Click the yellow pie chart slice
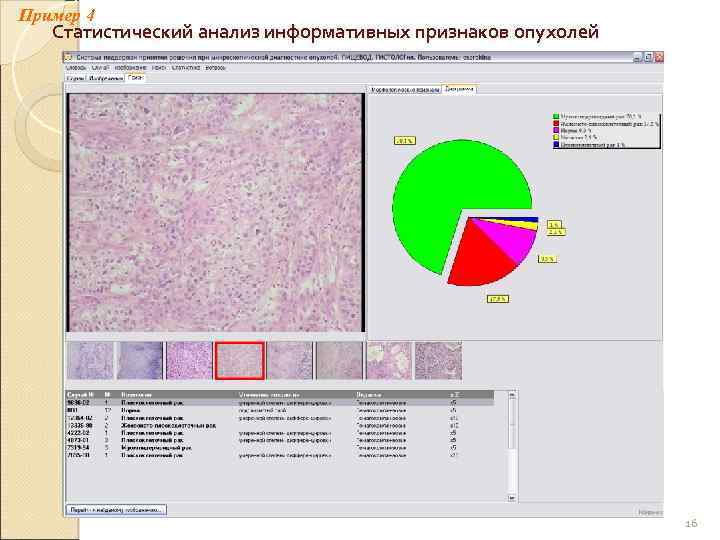Image resolution: width=720 pixels, height=540 pixels. 528,225
